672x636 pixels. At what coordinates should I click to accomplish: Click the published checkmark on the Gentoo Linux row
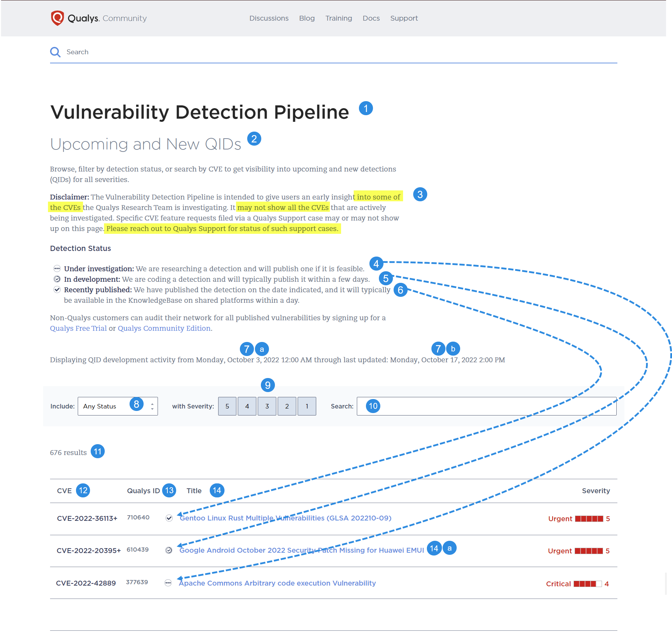pos(169,518)
